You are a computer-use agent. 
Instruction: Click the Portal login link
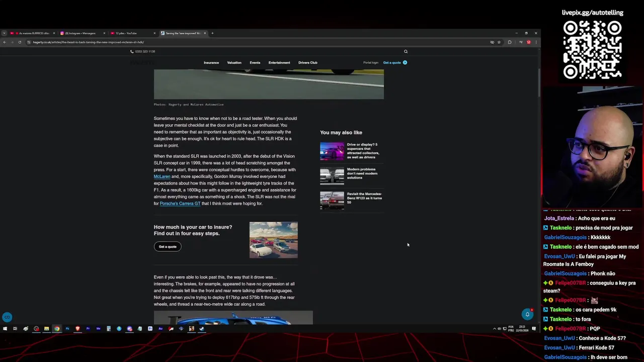tap(371, 63)
